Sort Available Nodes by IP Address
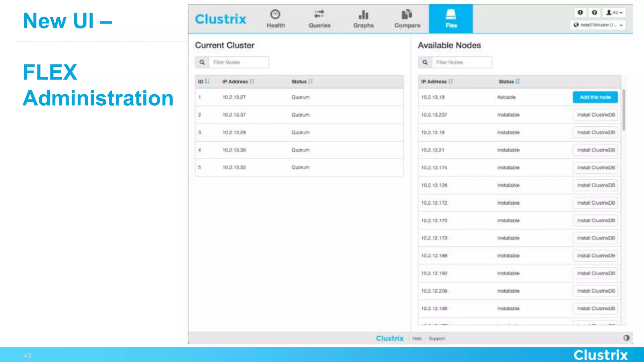The height and width of the screenshot is (362, 644). click(437, 81)
